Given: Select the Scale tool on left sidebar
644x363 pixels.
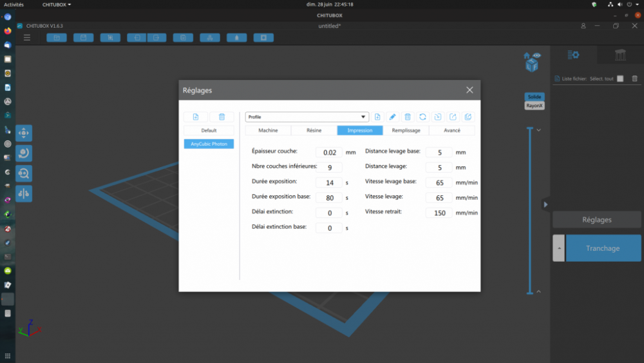Looking at the screenshot, I should [x=24, y=173].
